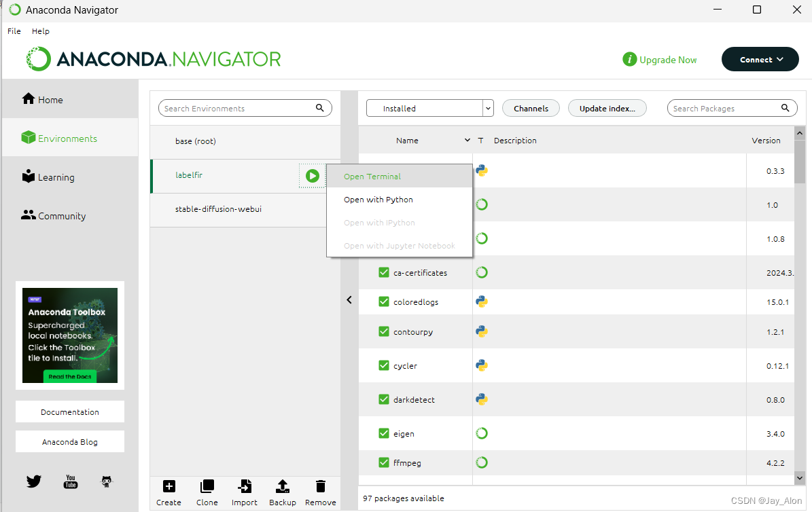Click the Version column header
Image resolution: width=812 pixels, height=512 pixels.
pyautogui.click(x=766, y=141)
